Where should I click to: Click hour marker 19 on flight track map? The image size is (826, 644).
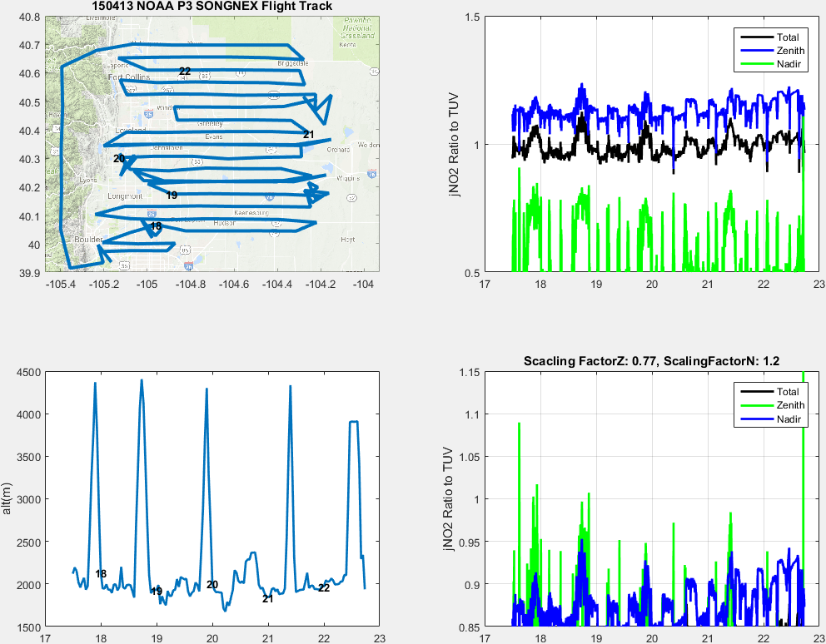pos(172,196)
